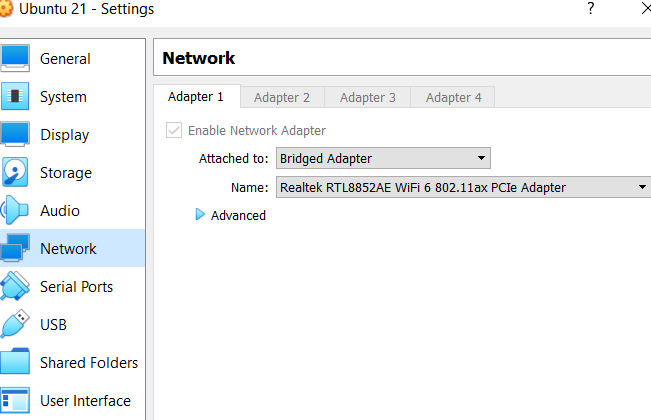The image size is (651, 420).
Task: Click the Help question mark button
Action: (591, 9)
